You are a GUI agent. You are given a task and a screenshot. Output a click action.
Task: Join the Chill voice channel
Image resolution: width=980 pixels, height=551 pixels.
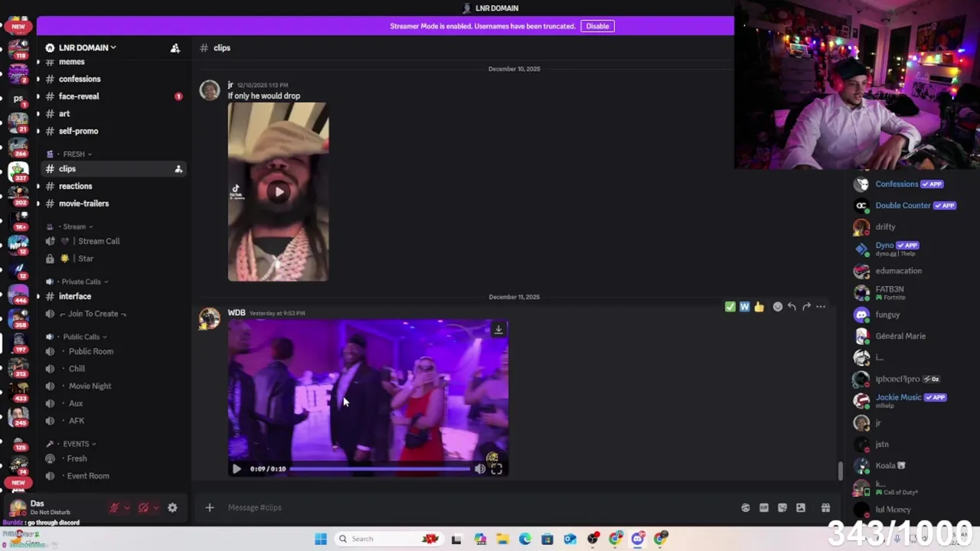click(x=77, y=369)
